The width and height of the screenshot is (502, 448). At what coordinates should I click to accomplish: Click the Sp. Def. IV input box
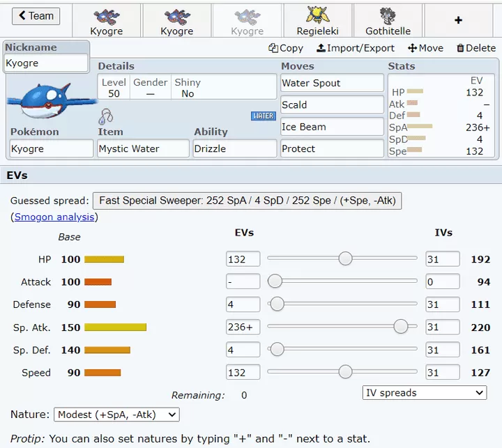pos(443,350)
